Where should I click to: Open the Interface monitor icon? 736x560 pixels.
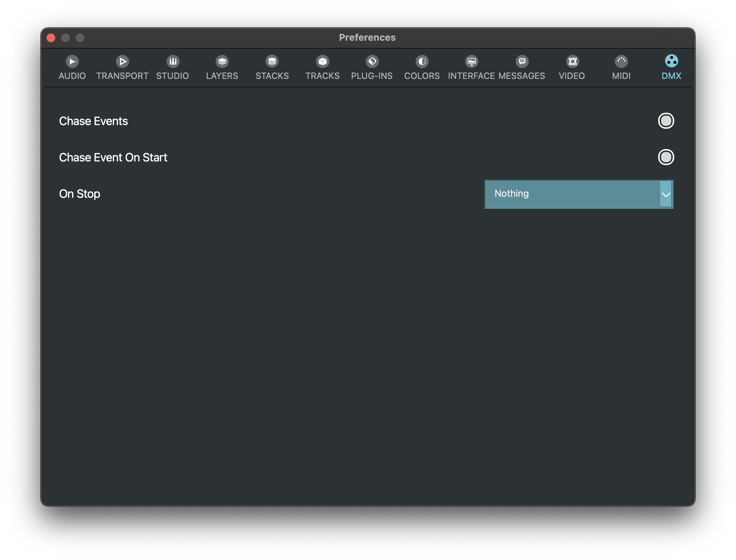coord(472,61)
